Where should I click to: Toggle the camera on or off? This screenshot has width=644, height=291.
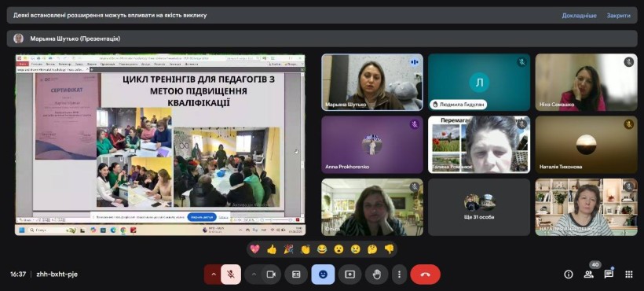(x=271, y=274)
